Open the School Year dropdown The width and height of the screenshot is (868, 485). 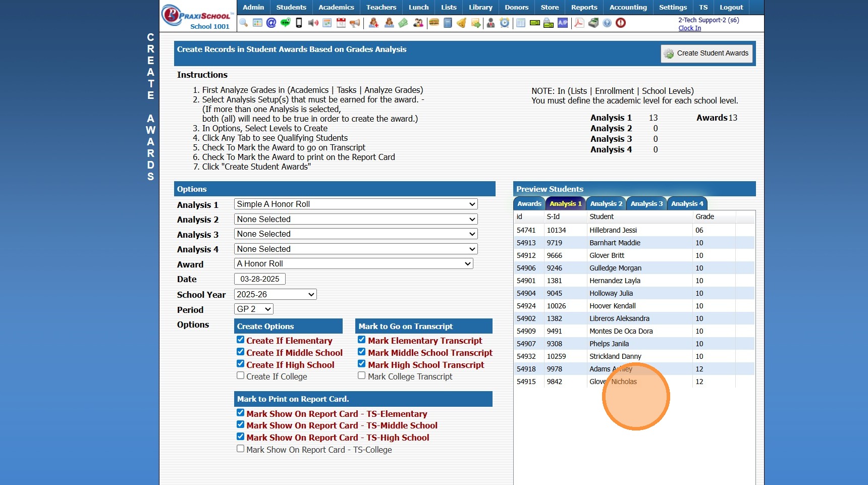coord(275,295)
